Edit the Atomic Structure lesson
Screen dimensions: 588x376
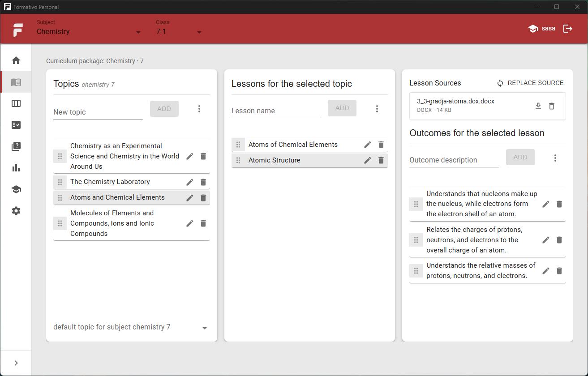point(368,160)
